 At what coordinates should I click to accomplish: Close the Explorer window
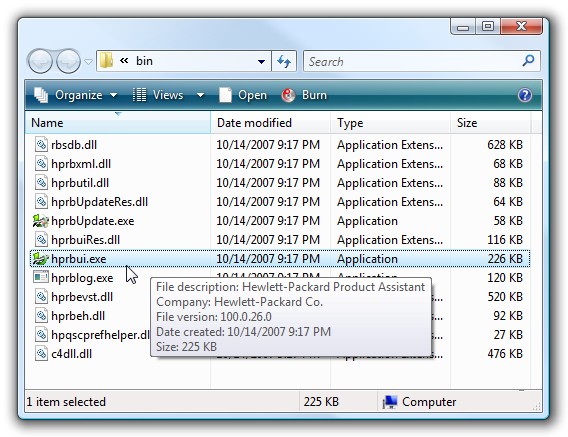521,26
